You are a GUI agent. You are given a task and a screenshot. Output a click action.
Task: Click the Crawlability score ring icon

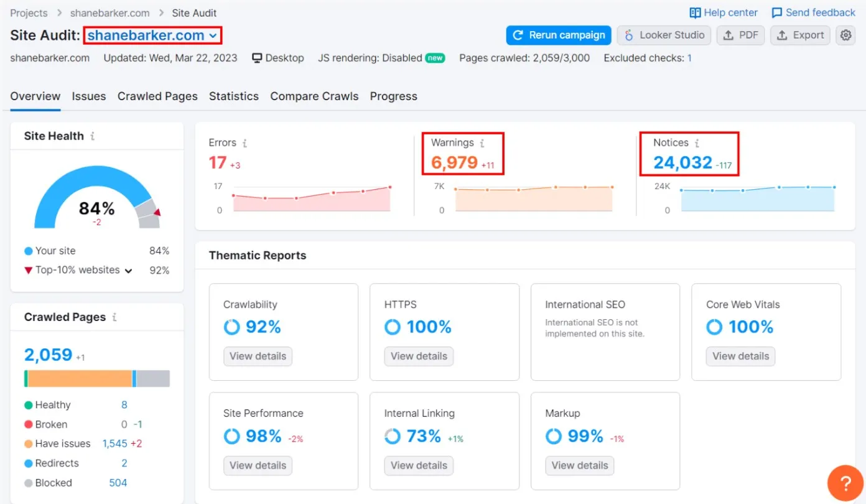(231, 327)
